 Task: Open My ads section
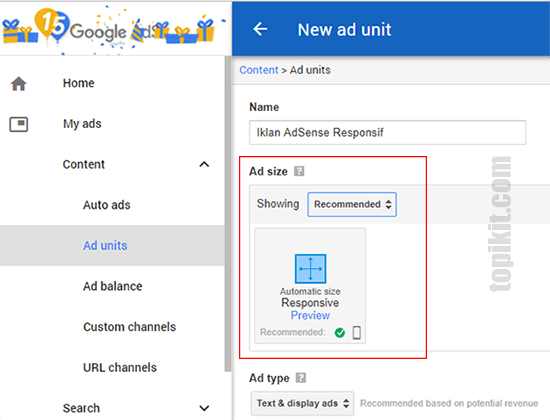click(82, 124)
